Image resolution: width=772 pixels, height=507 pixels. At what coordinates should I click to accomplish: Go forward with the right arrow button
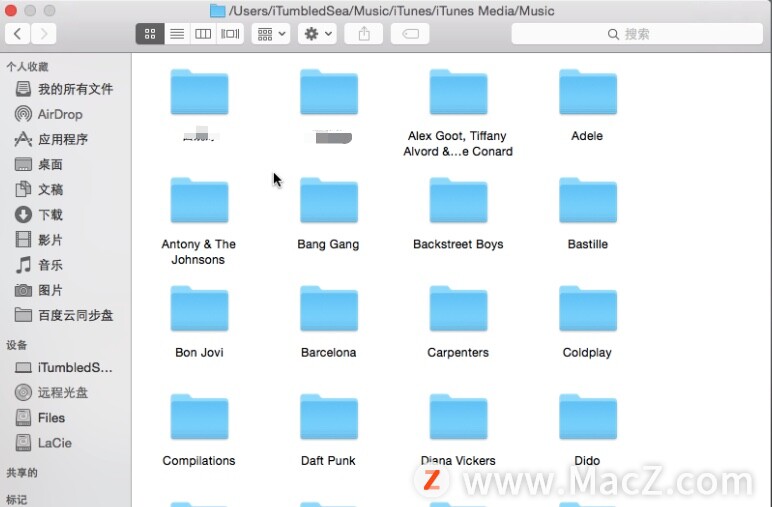tap(43, 33)
